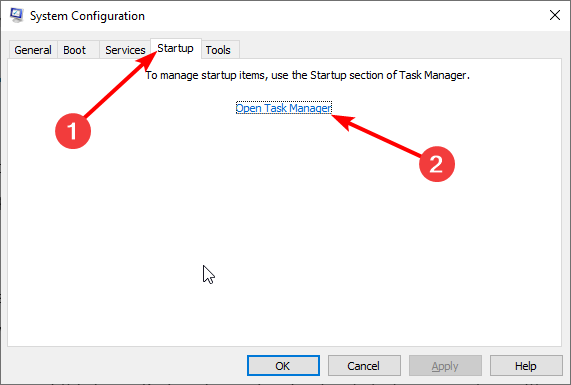571x385 pixels.
Task: Click the Startup tab
Action: [x=176, y=48]
